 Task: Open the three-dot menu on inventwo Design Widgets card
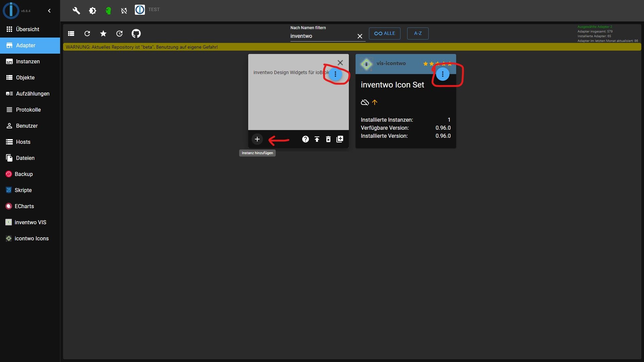335,74
